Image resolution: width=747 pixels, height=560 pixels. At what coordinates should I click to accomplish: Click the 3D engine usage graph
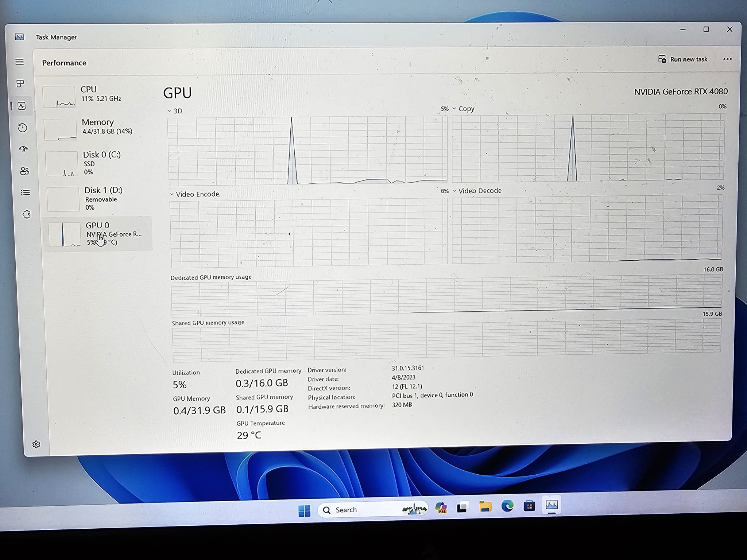pos(307,151)
